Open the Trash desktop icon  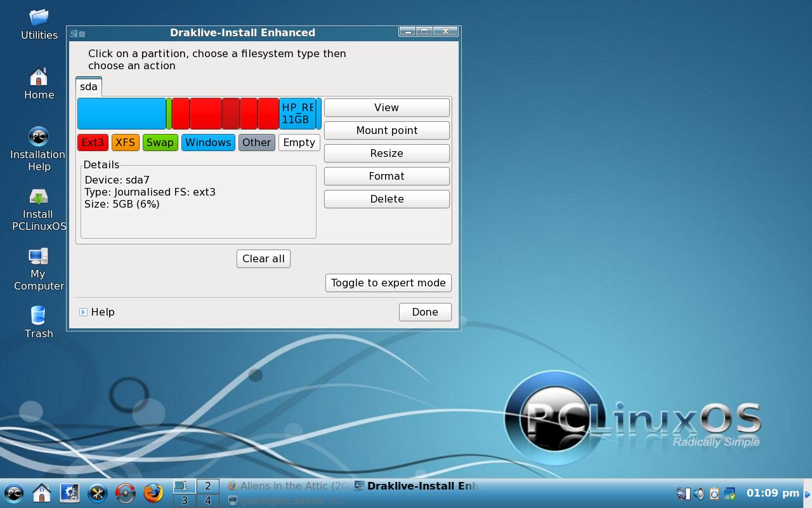(x=39, y=322)
